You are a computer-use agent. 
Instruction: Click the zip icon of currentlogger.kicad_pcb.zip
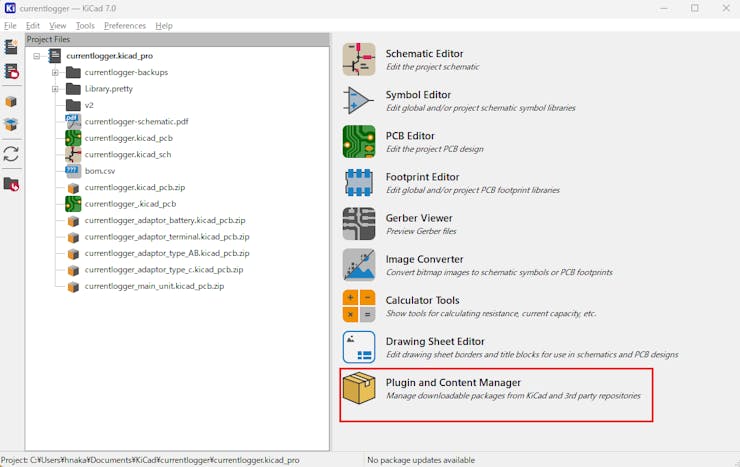pos(73,188)
